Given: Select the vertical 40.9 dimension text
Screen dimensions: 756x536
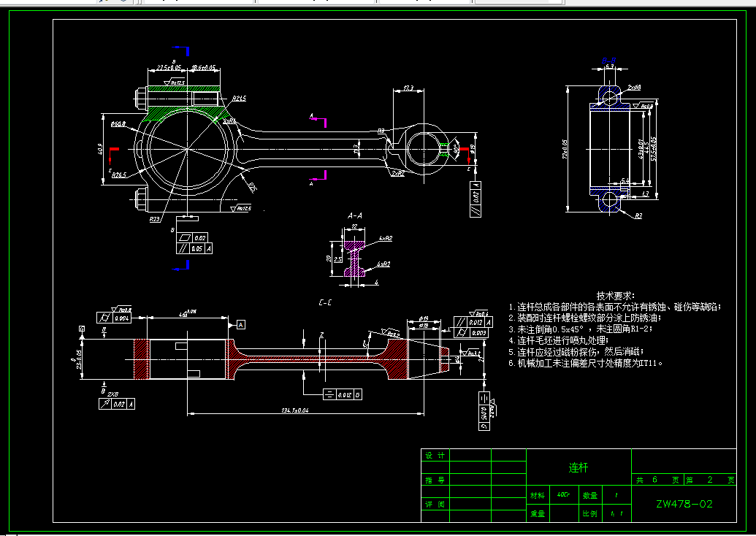Looking at the screenshot, I should point(99,150).
